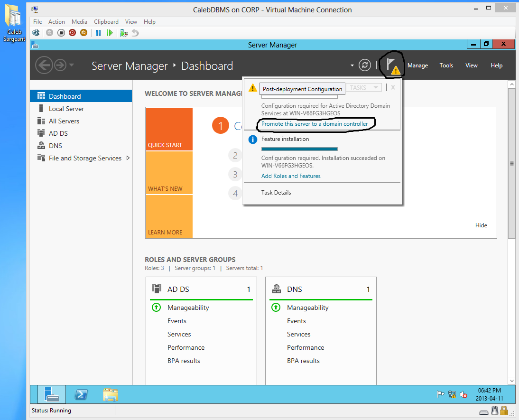This screenshot has height=420, width=519.
Task: Expand File and Storage Services arrow
Action: click(x=128, y=158)
